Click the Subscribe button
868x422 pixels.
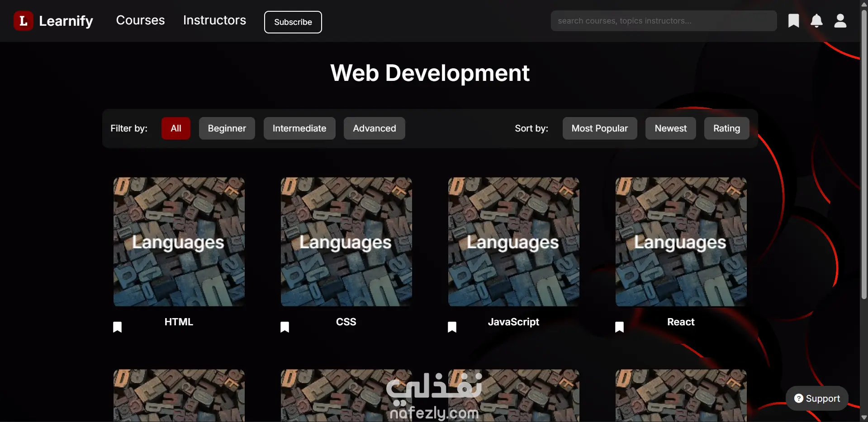293,22
